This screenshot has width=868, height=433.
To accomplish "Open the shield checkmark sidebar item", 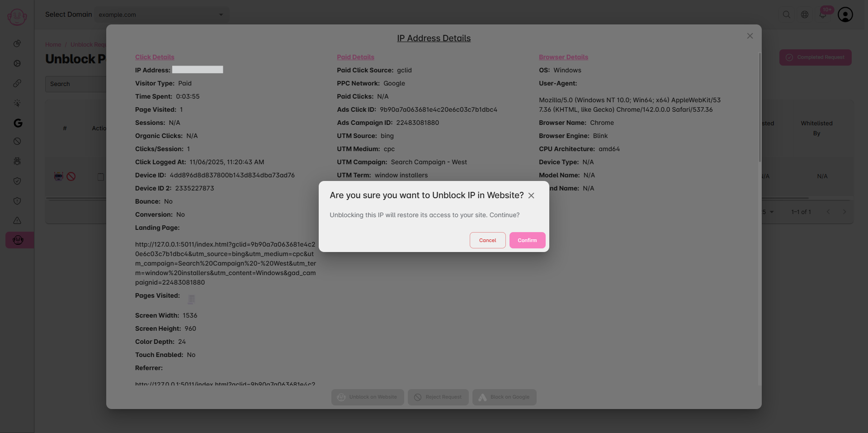I will click(17, 181).
